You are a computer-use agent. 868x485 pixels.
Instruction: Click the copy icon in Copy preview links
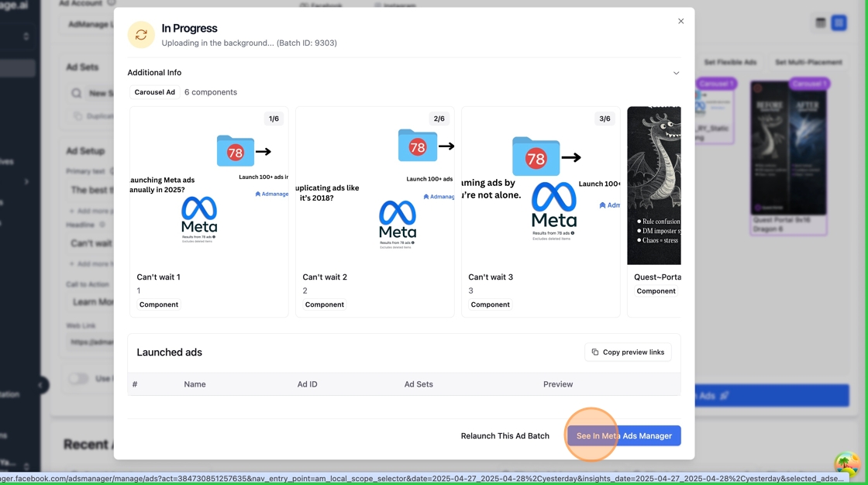[595, 352]
